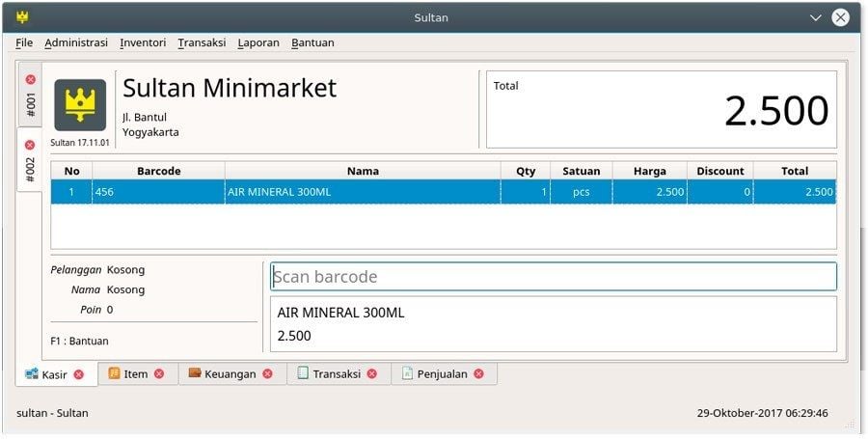
Task: Click the app crown icon in the title bar
Action: click(x=22, y=16)
